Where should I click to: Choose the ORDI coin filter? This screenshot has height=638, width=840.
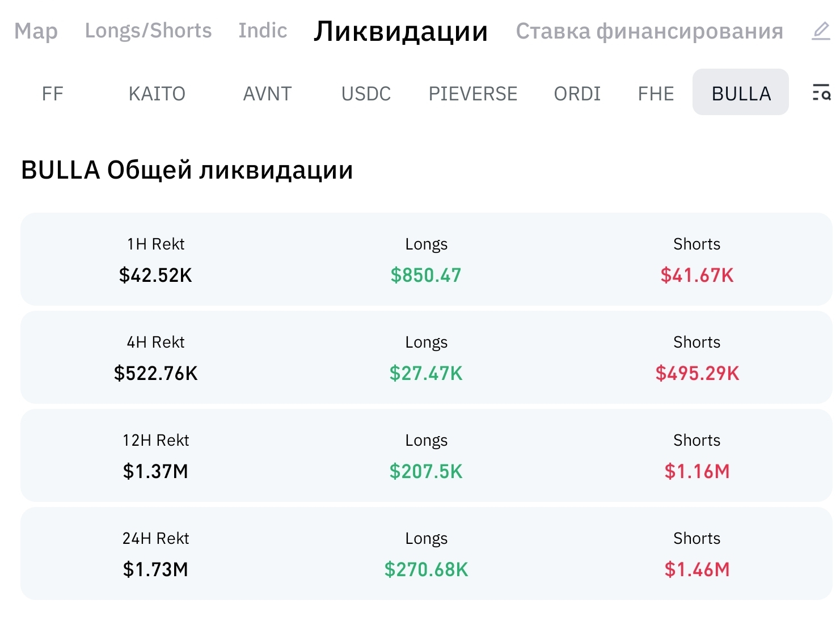pyautogui.click(x=577, y=94)
